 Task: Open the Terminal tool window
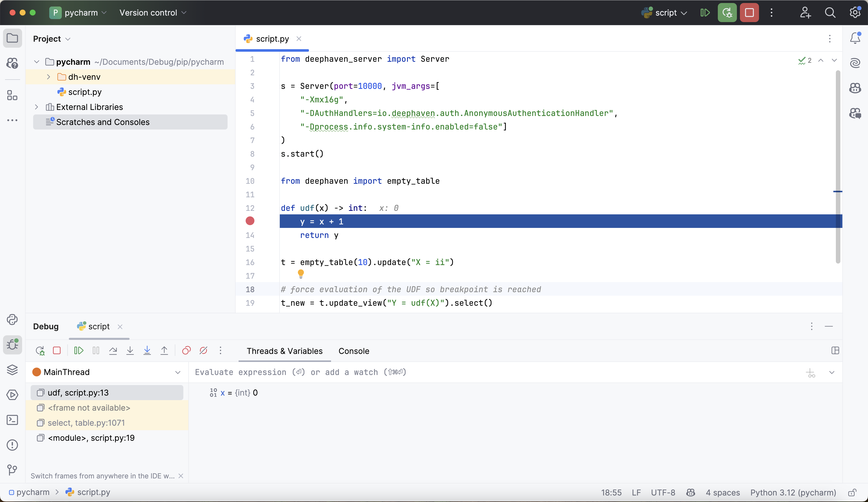(x=12, y=420)
